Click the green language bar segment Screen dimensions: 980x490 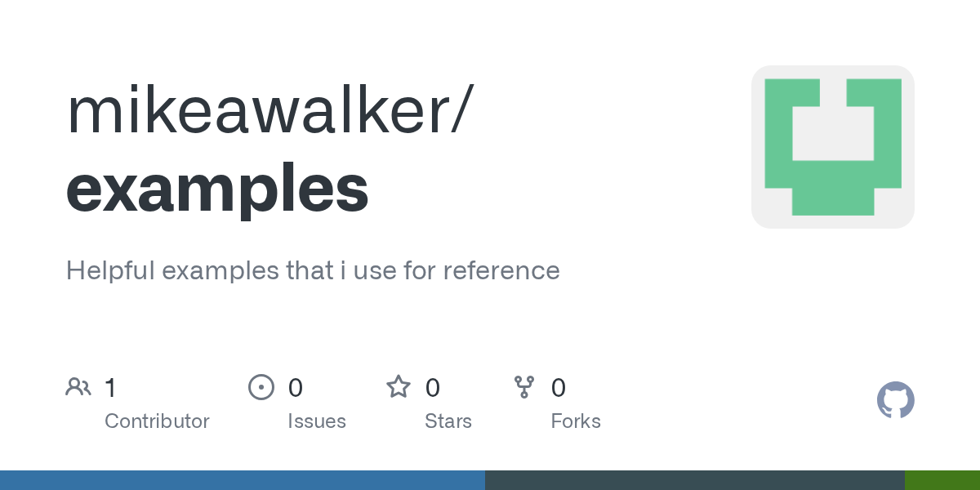pyautogui.click(x=942, y=480)
